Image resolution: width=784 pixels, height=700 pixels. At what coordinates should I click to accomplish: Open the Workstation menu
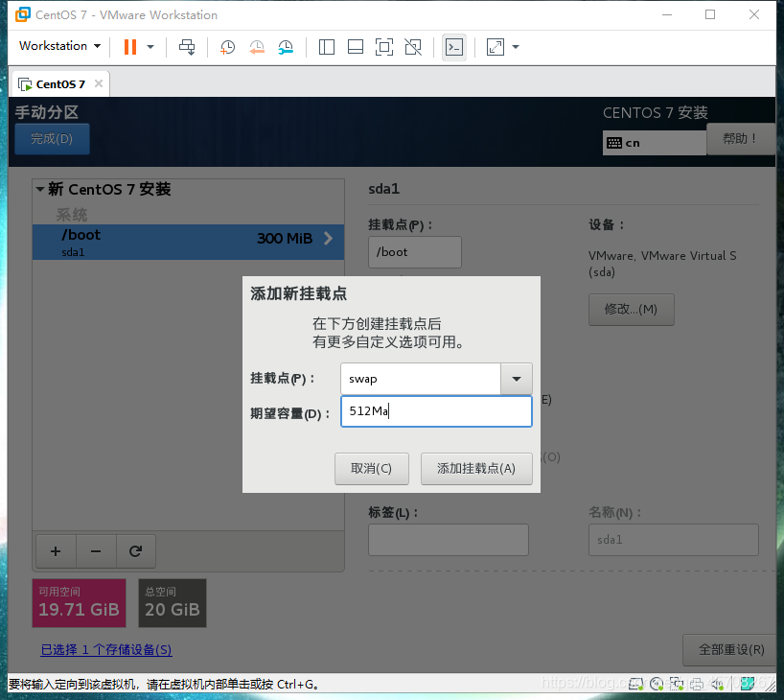point(53,46)
